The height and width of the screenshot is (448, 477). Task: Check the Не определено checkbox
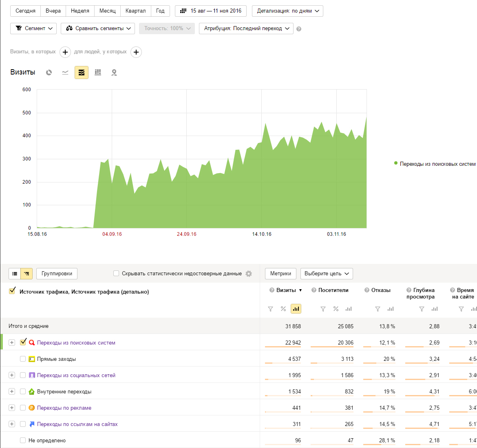click(x=23, y=440)
